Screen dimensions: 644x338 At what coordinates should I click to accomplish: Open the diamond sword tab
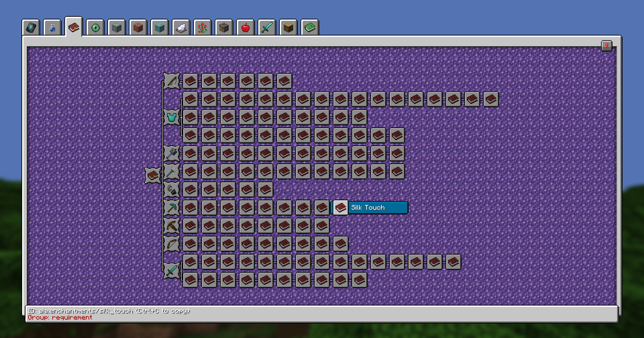coord(267,27)
